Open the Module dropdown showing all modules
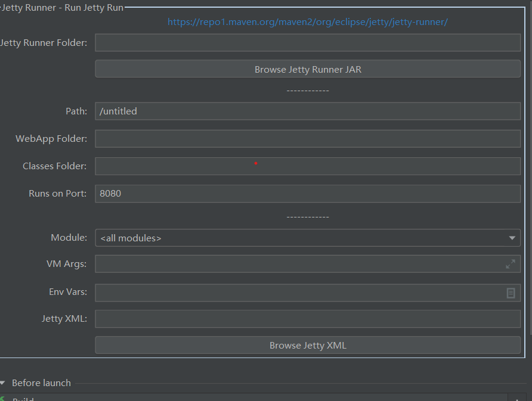Viewport: 532px width, 401px height. (x=308, y=238)
